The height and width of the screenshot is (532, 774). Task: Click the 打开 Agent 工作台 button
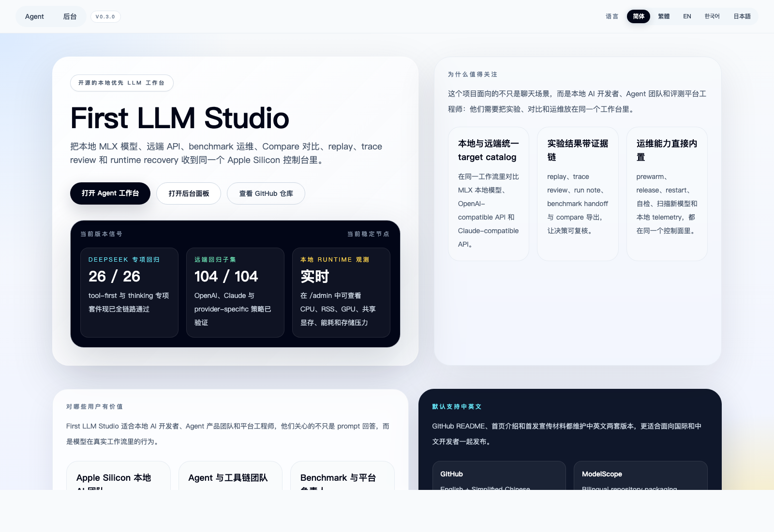coord(110,193)
